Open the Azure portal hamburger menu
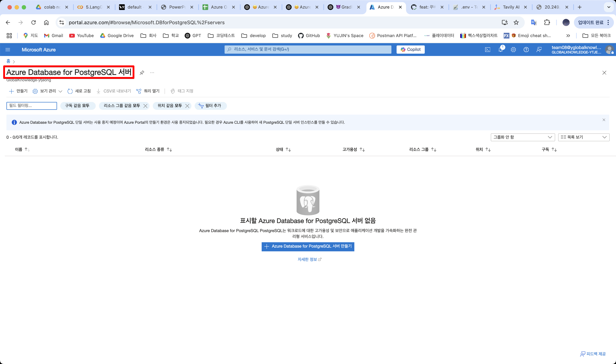The height and width of the screenshot is (364, 616). (8, 50)
